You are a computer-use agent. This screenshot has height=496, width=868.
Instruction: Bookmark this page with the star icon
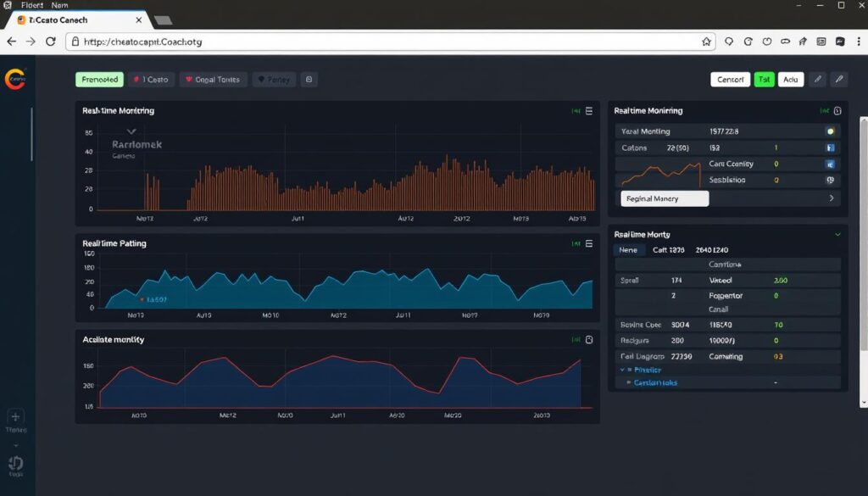click(706, 42)
